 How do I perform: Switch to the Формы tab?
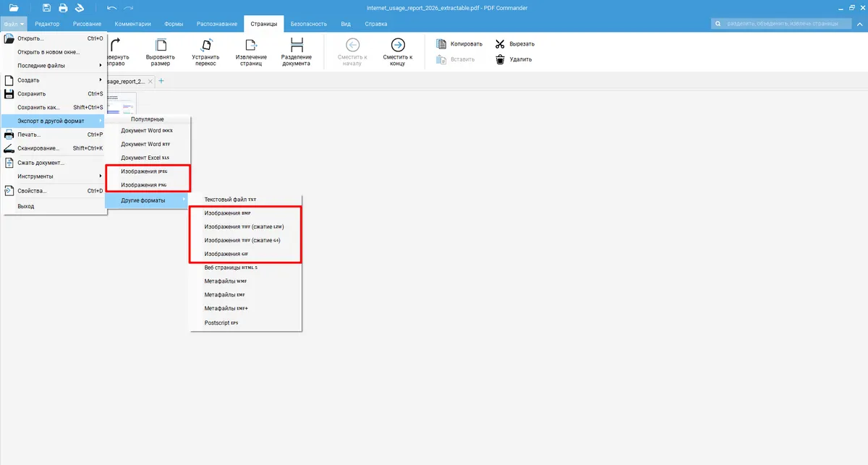tap(174, 24)
